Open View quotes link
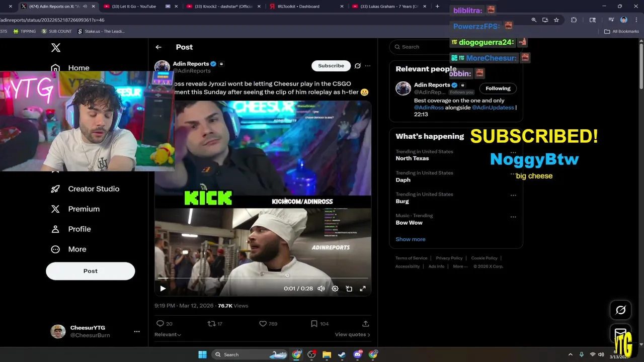Screen dimensions: 644x362 click(352, 334)
